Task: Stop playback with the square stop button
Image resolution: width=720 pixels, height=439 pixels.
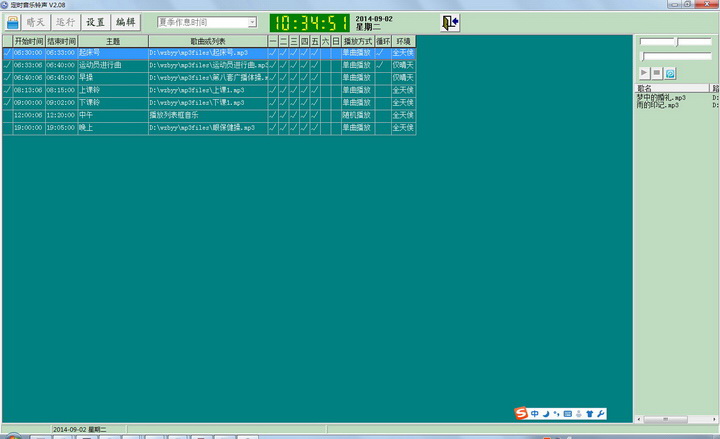Action: click(657, 73)
